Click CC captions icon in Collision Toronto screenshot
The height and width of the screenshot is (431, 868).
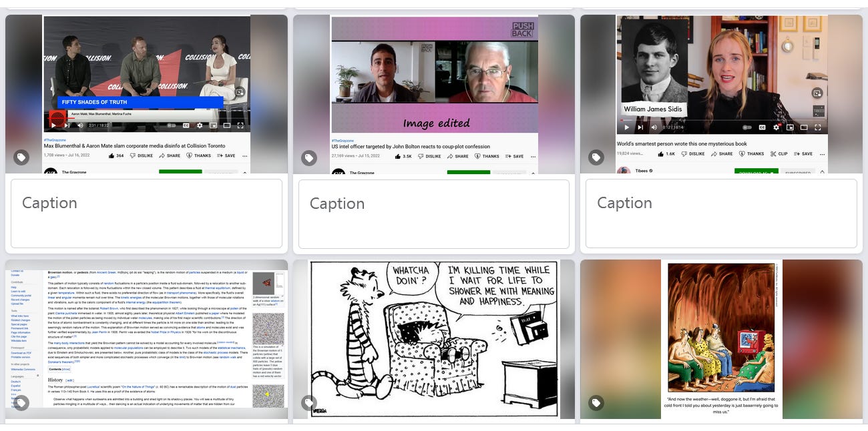(x=186, y=125)
